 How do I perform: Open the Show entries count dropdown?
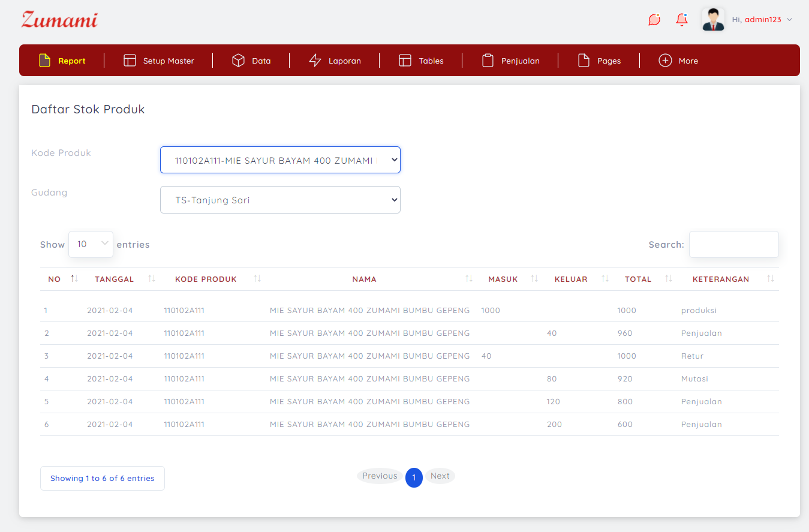pos(91,244)
